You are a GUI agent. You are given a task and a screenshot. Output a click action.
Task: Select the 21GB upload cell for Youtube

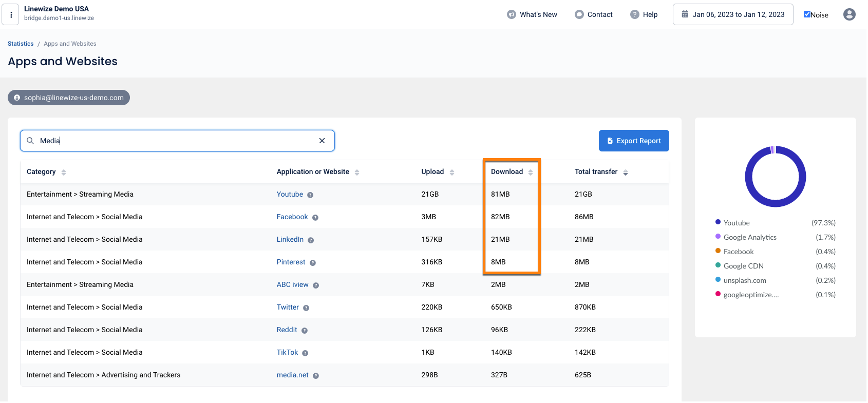click(x=430, y=194)
